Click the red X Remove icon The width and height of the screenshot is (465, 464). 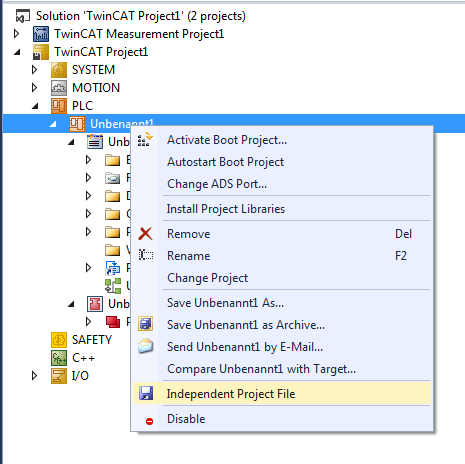point(145,234)
